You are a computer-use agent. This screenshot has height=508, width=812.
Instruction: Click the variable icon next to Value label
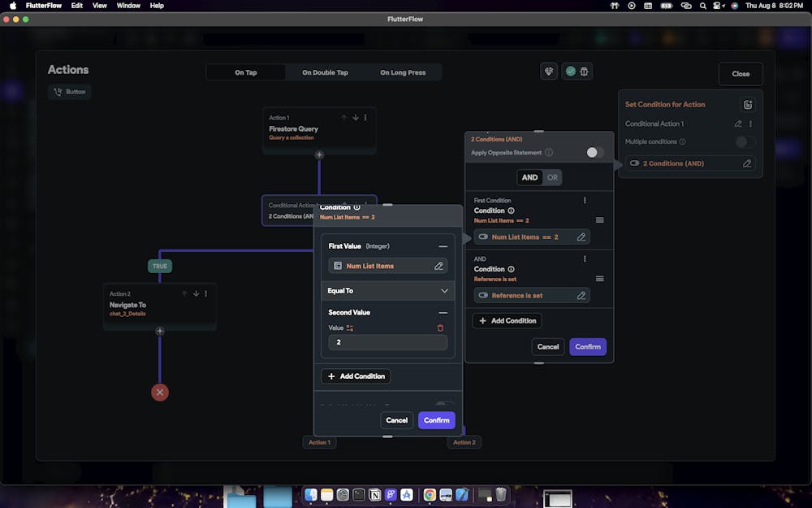(x=350, y=328)
